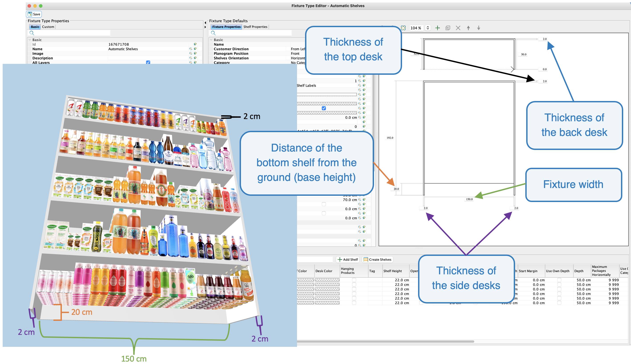Click the 150.0 width dimension in the preview

[x=469, y=199]
